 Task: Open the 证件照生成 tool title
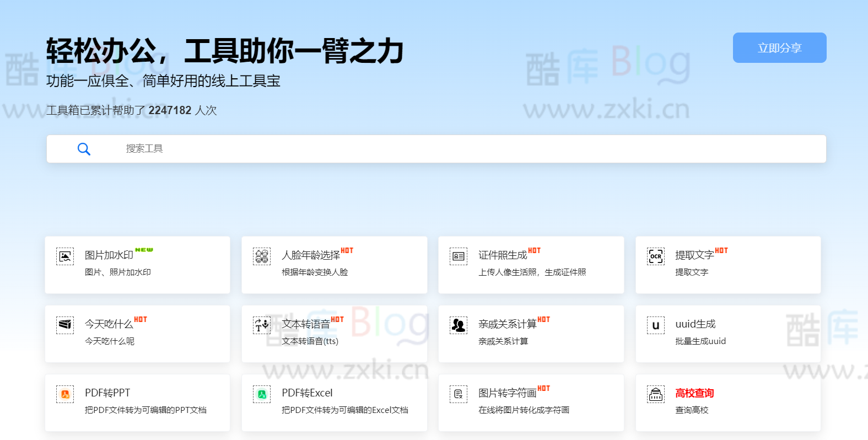[x=503, y=255]
